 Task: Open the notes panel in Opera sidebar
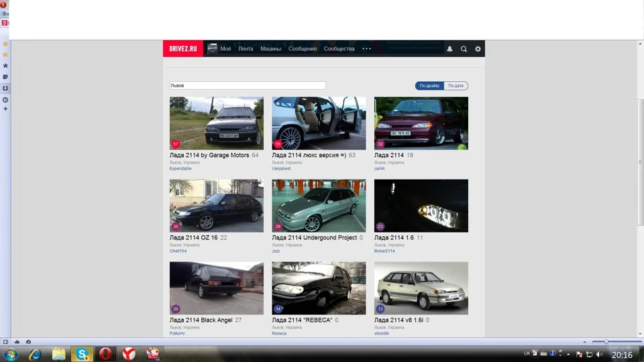[x=5, y=76]
